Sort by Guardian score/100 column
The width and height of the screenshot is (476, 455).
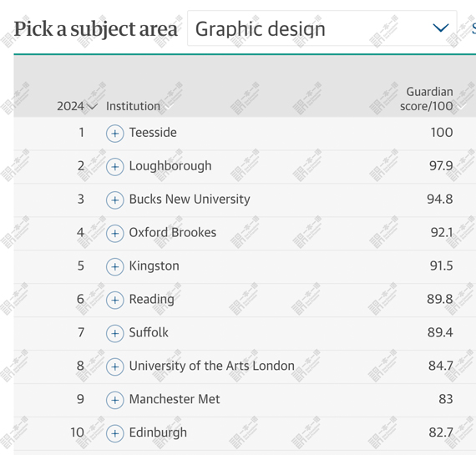tap(426, 99)
